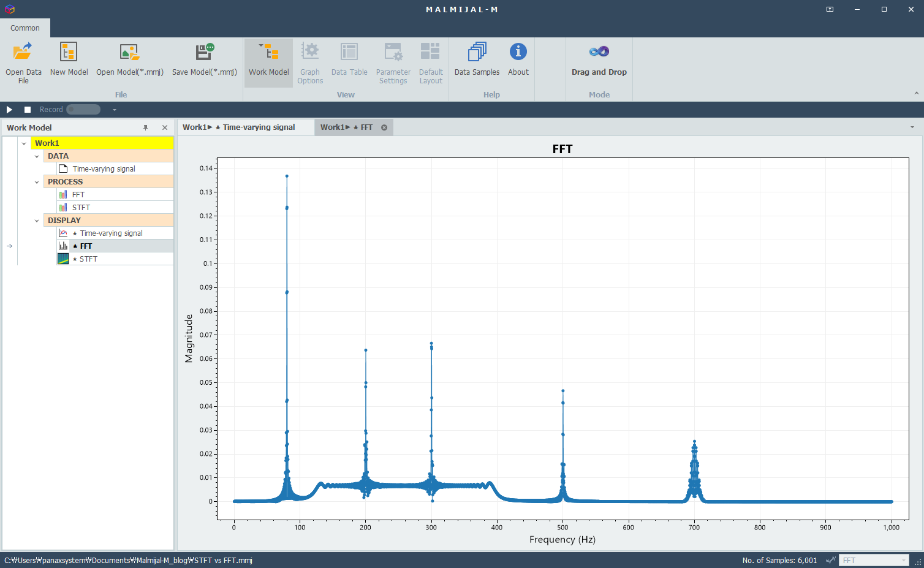Click the PROCESS section header
This screenshot has width=924, height=568.
[x=109, y=182]
